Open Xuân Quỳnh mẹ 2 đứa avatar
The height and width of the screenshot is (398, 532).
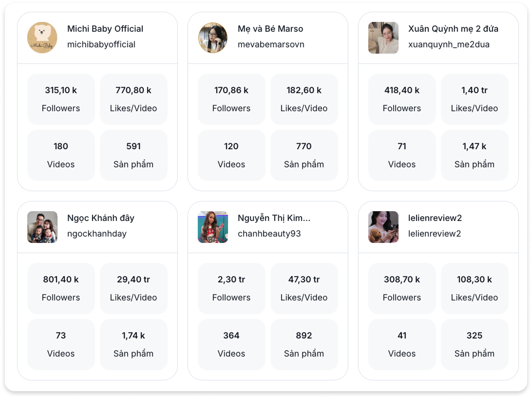click(383, 38)
